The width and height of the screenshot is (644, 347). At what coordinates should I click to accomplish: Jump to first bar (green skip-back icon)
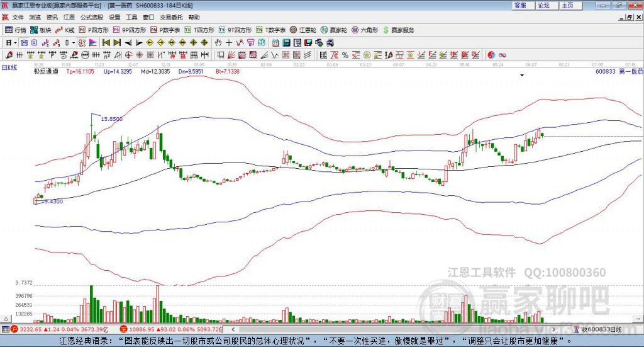tap(106, 43)
